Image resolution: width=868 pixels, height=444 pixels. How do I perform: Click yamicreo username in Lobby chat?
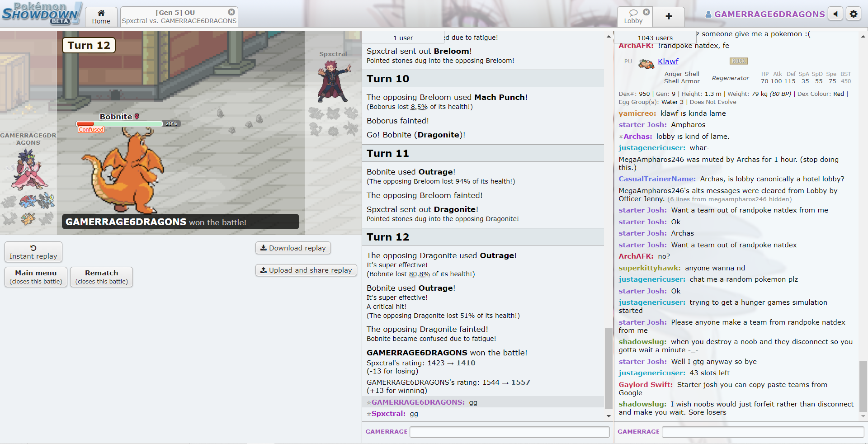(637, 113)
